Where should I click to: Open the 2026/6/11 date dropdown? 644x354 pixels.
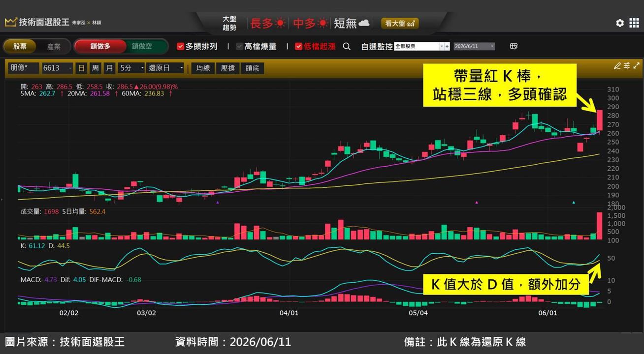tap(474, 46)
